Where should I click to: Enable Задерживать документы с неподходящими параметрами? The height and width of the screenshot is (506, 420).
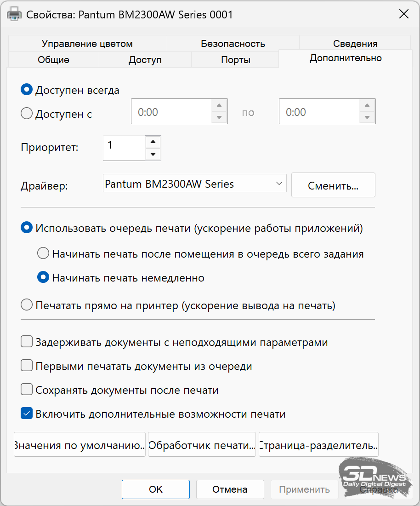tap(27, 342)
